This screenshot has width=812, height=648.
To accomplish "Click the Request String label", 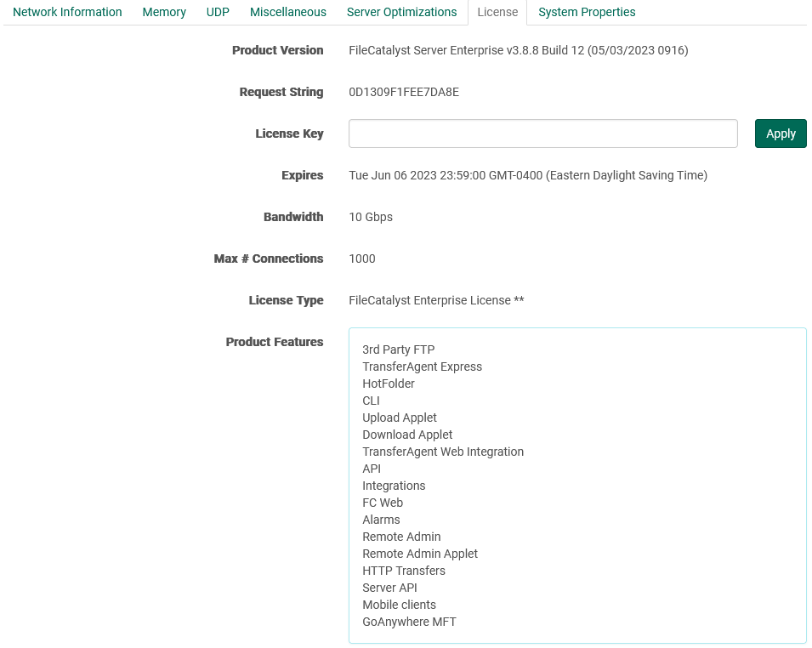I will pos(281,92).
